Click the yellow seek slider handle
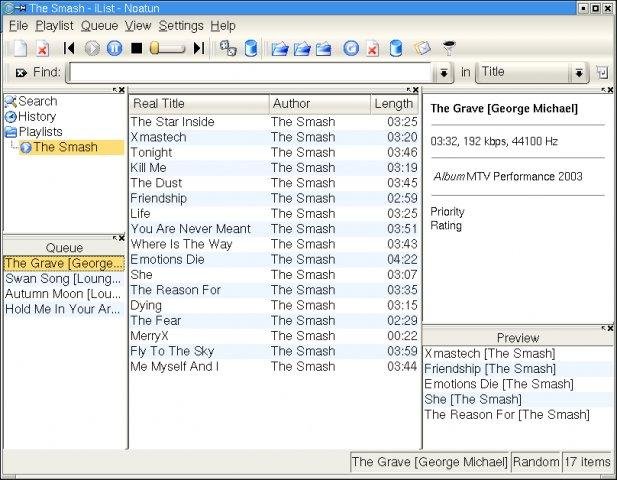617x480 pixels. [x=155, y=48]
